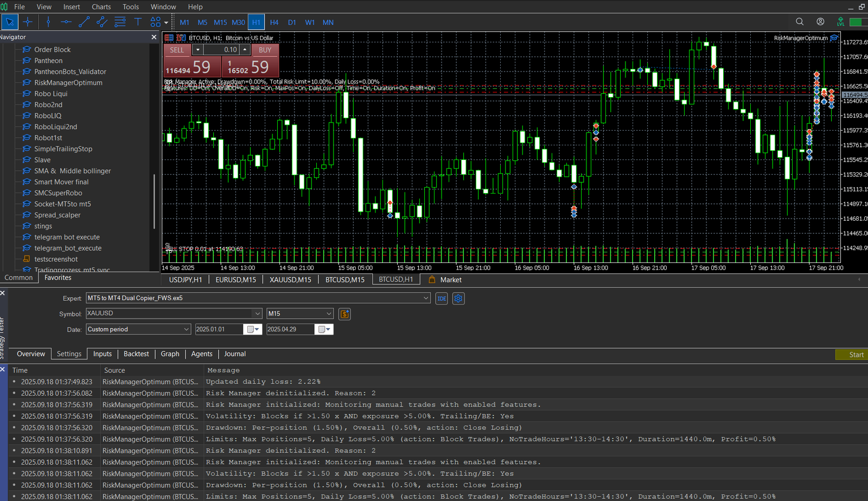Open the user account profile icon
Screen dimensions: 868x501
pos(820,22)
